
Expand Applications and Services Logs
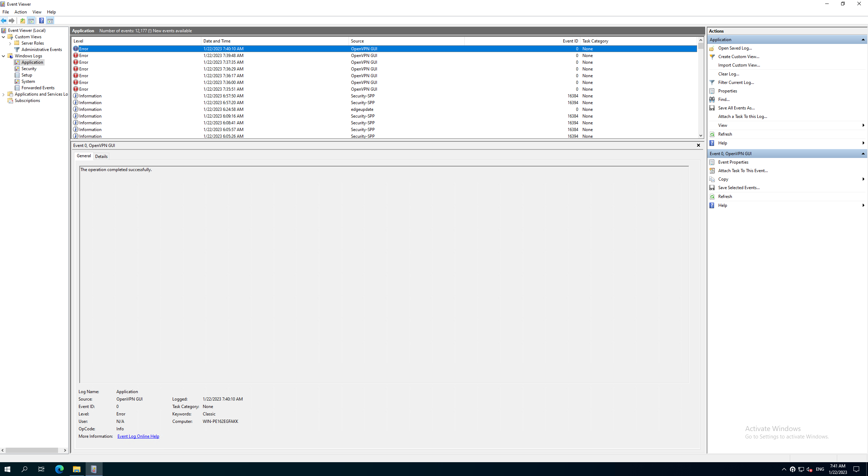coord(4,94)
